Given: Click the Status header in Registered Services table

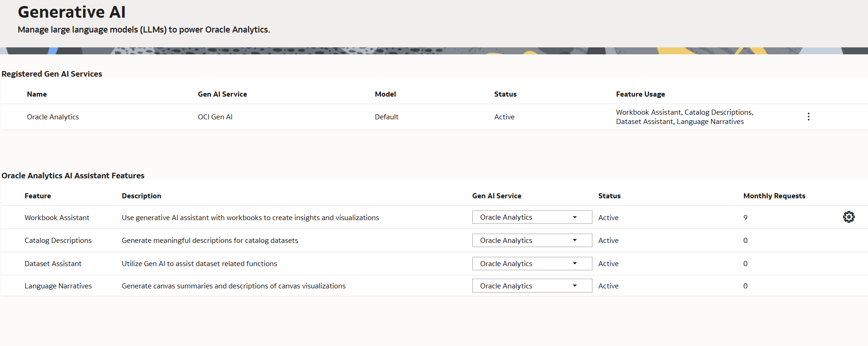Looking at the screenshot, I should point(505,94).
